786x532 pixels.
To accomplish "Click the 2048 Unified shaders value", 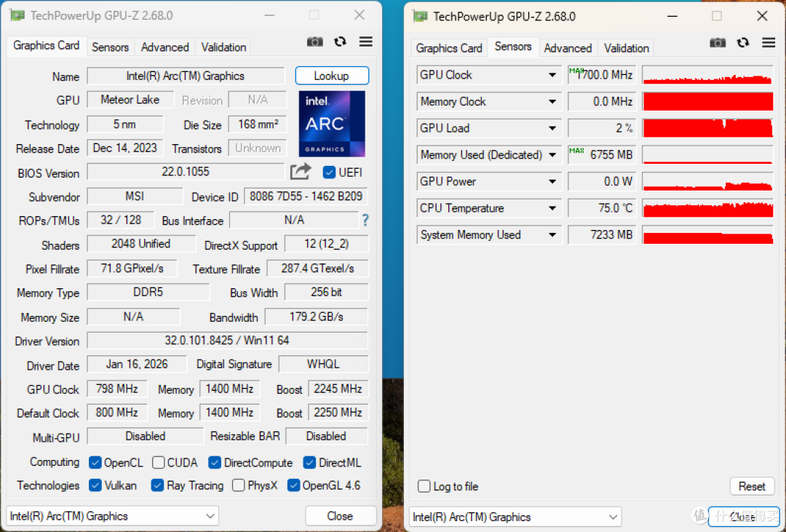I will coord(141,244).
